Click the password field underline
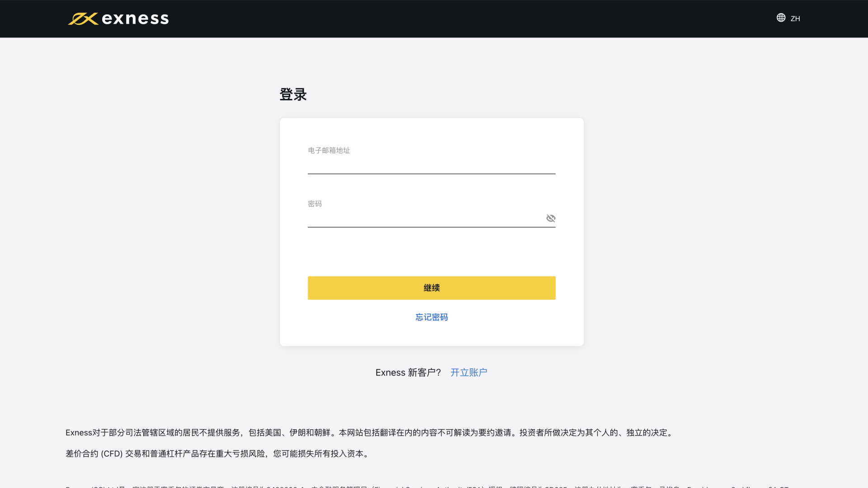868x488 pixels. [425, 227]
